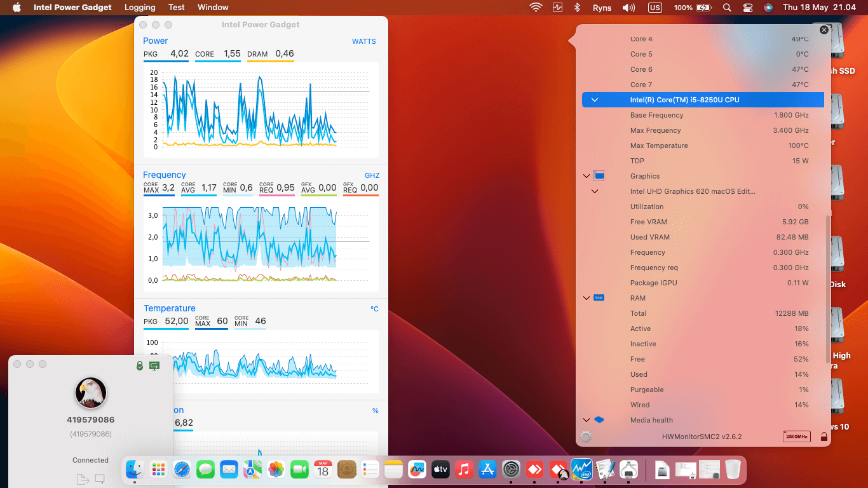Viewport: 868px width, 488px height.
Task: Select the Core 6 temperature row
Action: [x=703, y=69]
